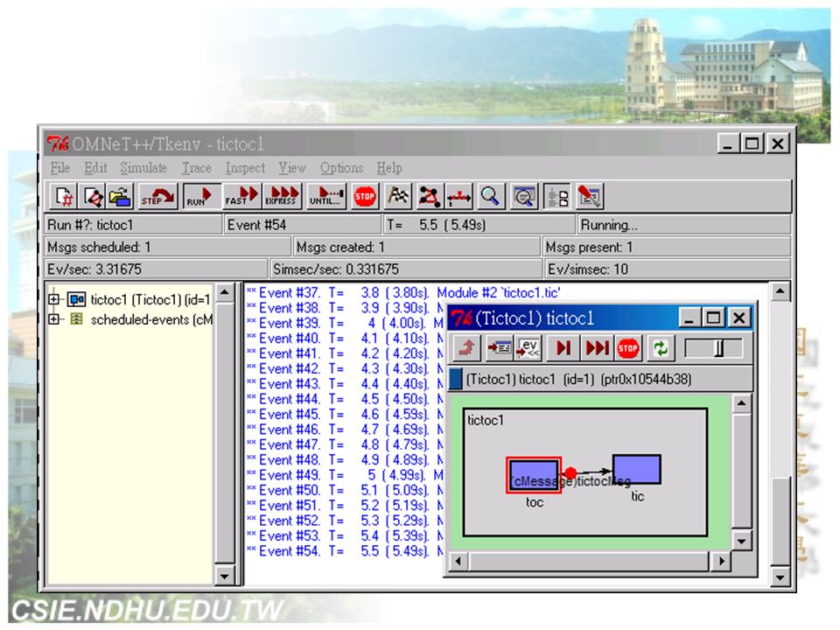
Task: Click the open folder toolbar icon
Action: [120, 197]
